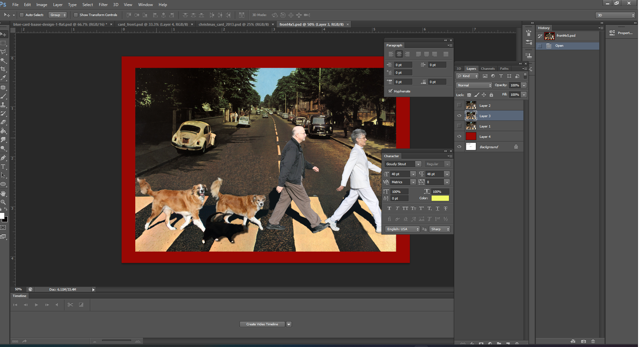Screen dimensions: 644x347
Task: Switch to Channels tab
Action: [488, 69]
